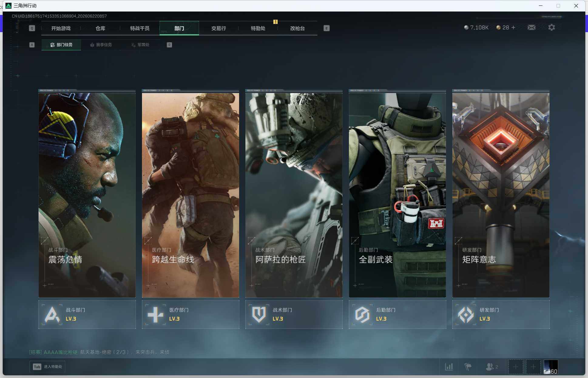Click the edit icon on 跨越生命线 card

(x=148, y=241)
